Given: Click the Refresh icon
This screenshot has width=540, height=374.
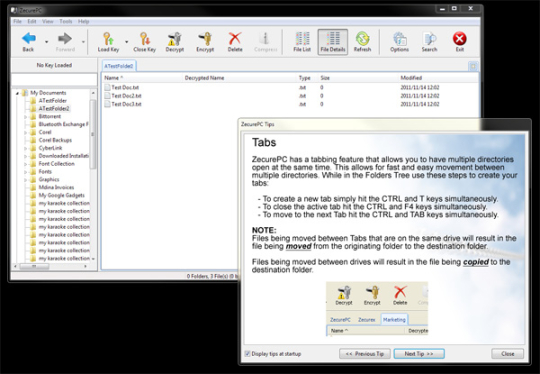Looking at the screenshot, I should coord(362,42).
